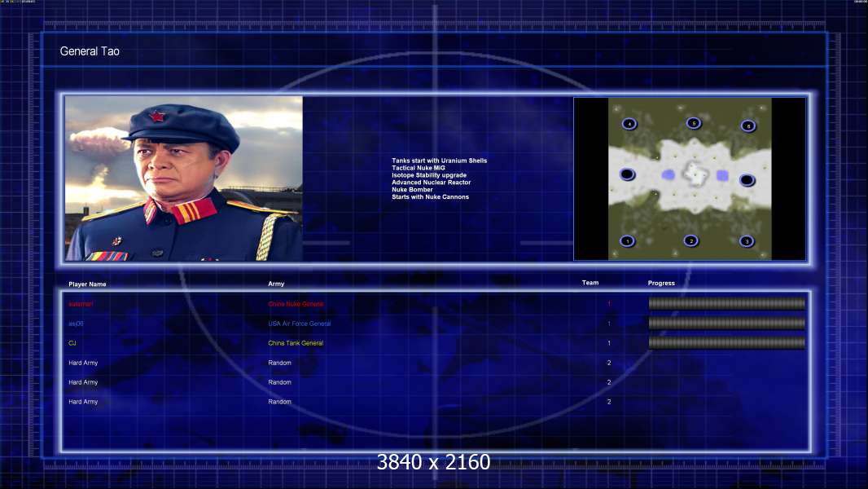
Task: Click 'Nuke Bomber' line
Action: click(x=412, y=189)
